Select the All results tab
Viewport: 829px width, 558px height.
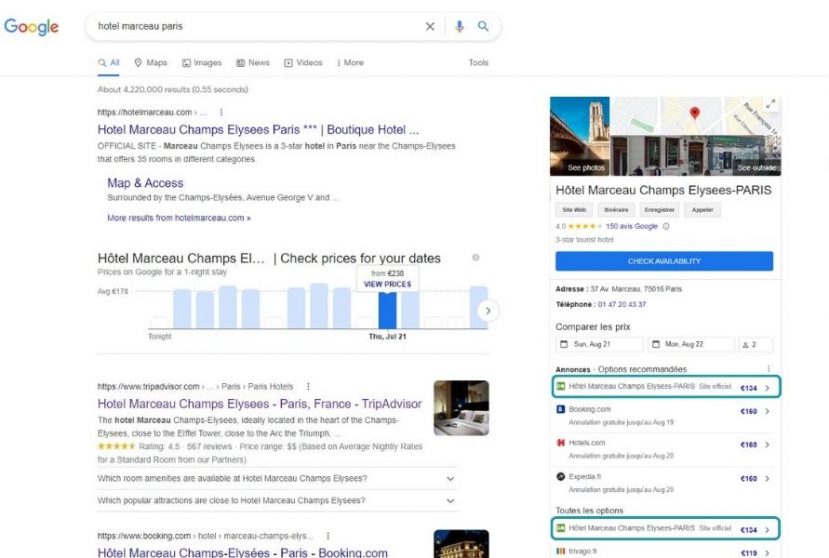(x=109, y=62)
